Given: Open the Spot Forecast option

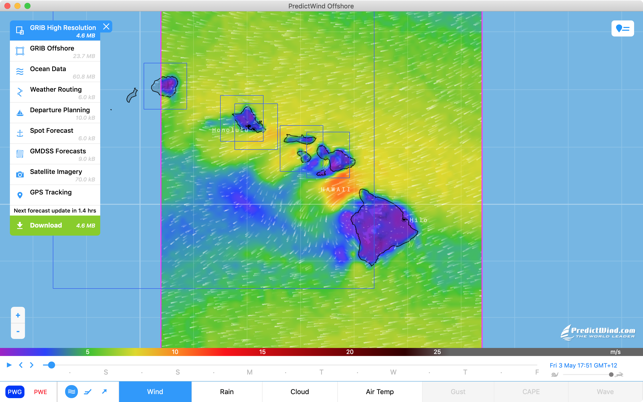Looking at the screenshot, I should pyautogui.click(x=55, y=133).
